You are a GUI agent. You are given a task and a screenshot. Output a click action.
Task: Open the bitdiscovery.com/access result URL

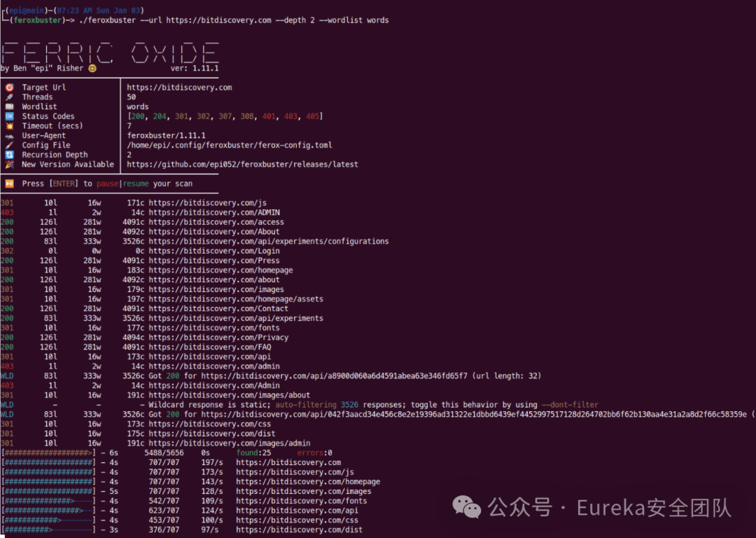(216, 222)
